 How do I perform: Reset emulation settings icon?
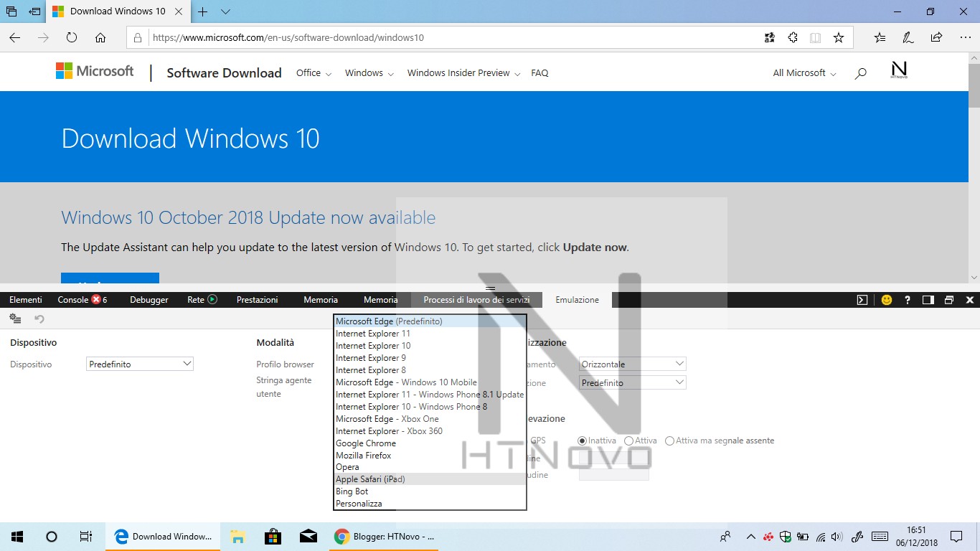coord(39,319)
